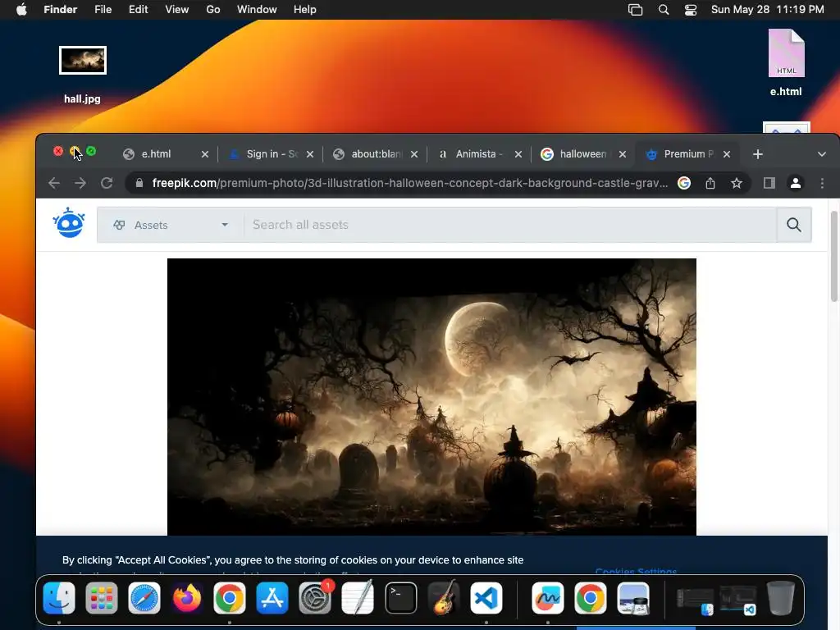Open the Assets category dropdown
Screen dimensions: 840x630
coord(171,225)
